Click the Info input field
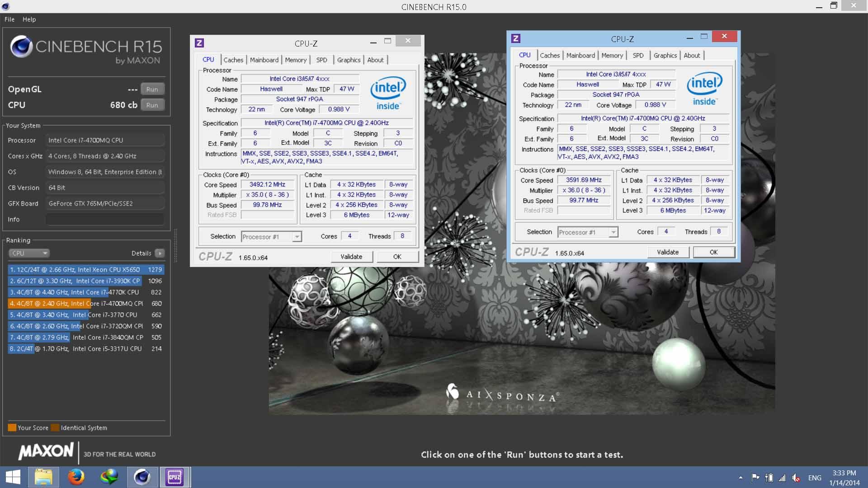This screenshot has width=868, height=488. [105, 219]
